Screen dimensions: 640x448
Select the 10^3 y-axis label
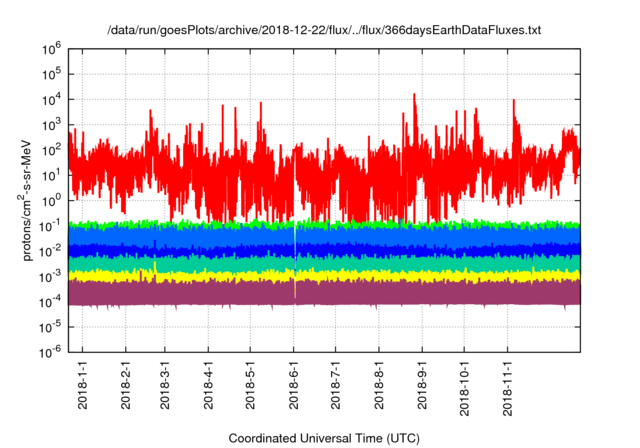pos(51,125)
